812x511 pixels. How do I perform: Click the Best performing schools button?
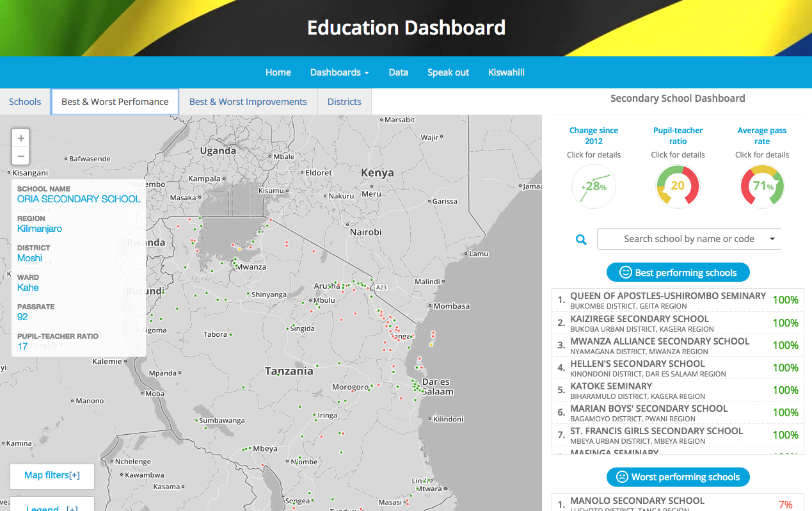pyautogui.click(x=678, y=273)
